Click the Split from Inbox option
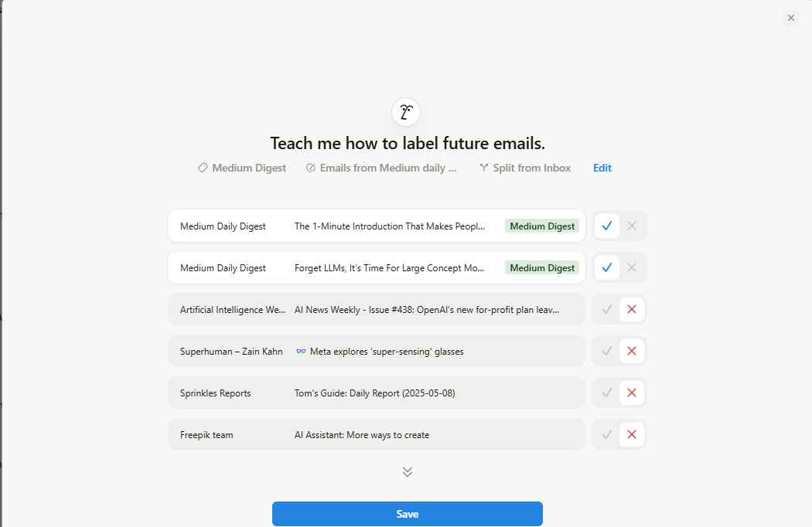Screen dimensions: 812x527 (525, 168)
